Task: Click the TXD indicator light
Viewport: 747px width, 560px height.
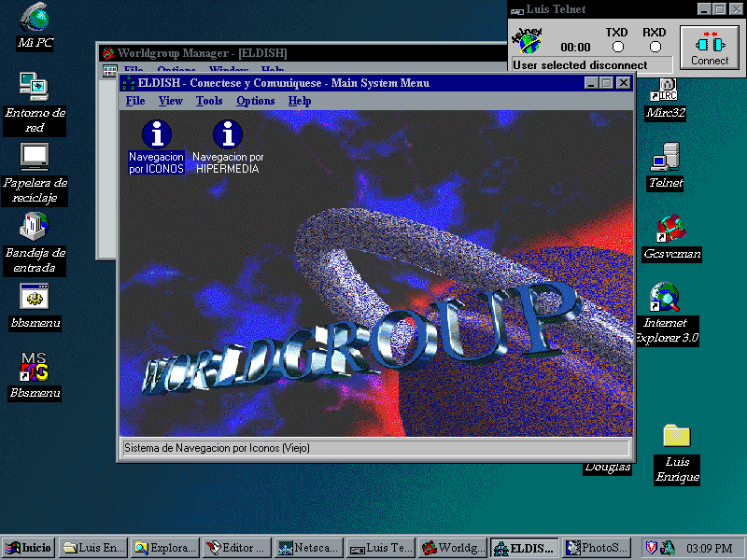Action: click(x=618, y=47)
